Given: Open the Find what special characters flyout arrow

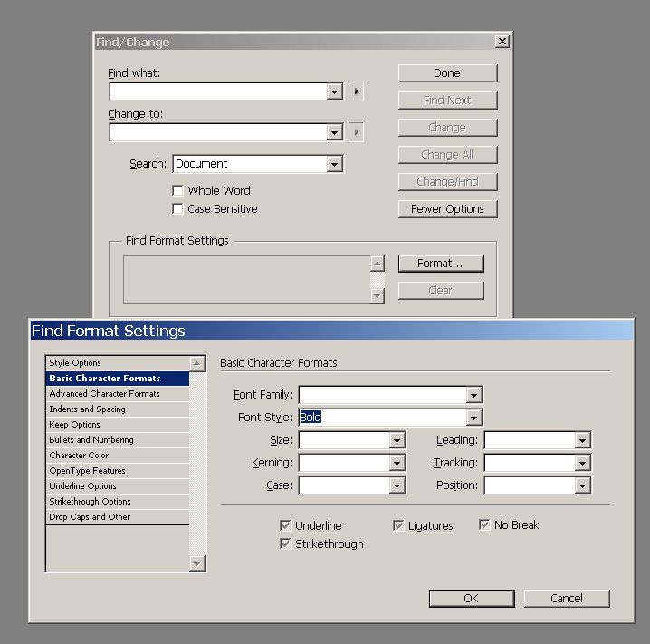Looking at the screenshot, I should 356,91.
